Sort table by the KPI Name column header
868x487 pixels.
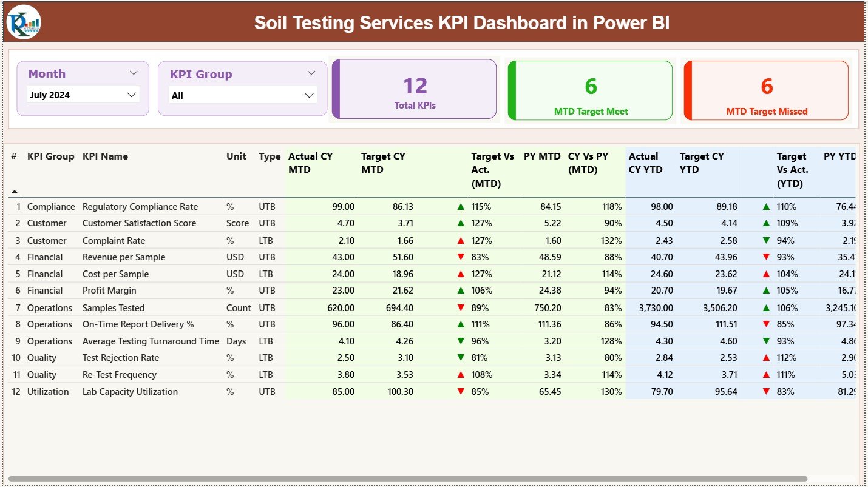[x=106, y=156]
